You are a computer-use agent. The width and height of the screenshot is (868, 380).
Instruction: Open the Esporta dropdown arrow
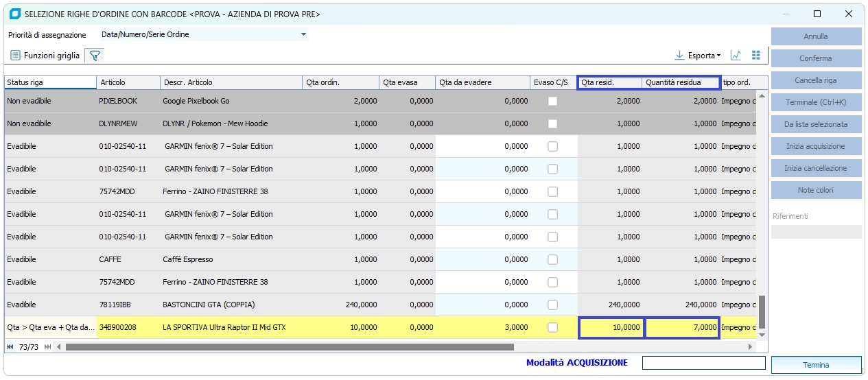click(x=718, y=56)
